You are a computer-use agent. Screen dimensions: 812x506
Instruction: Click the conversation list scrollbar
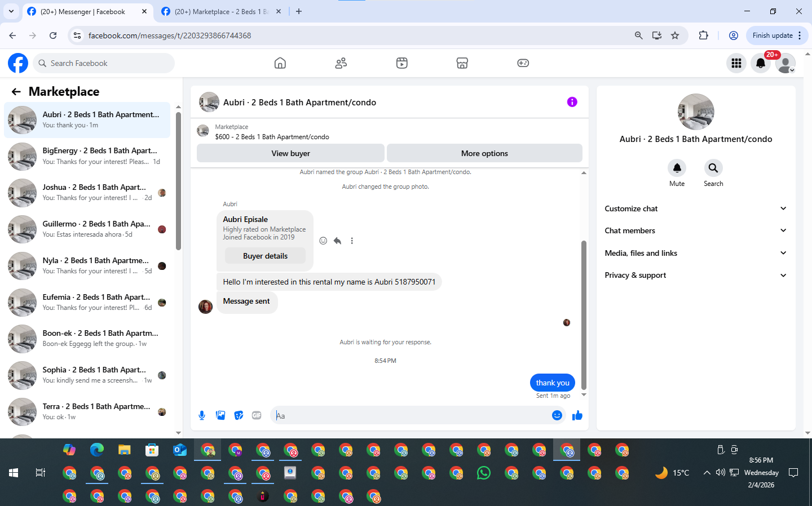point(178,180)
